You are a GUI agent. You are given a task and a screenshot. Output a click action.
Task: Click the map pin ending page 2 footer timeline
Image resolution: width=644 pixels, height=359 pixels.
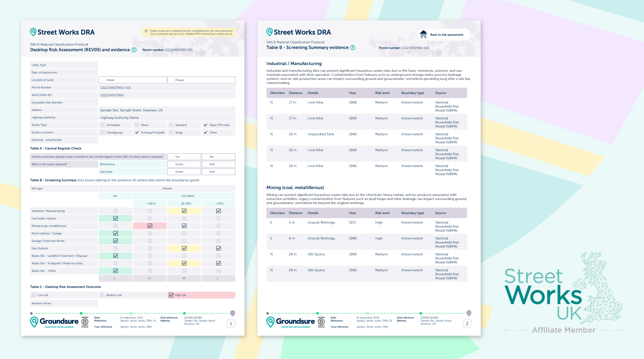click(469, 313)
